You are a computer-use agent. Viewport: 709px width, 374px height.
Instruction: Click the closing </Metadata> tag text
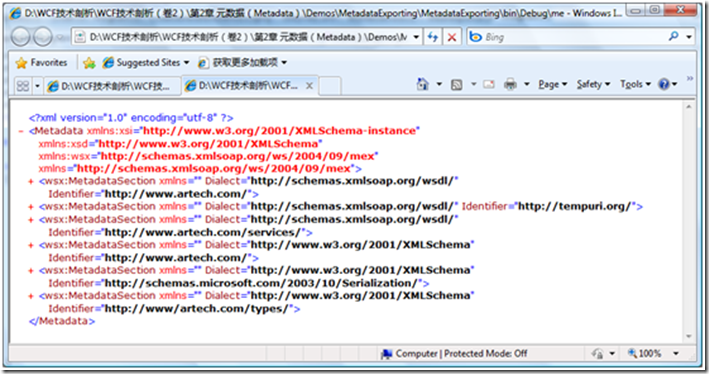coord(62,321)
